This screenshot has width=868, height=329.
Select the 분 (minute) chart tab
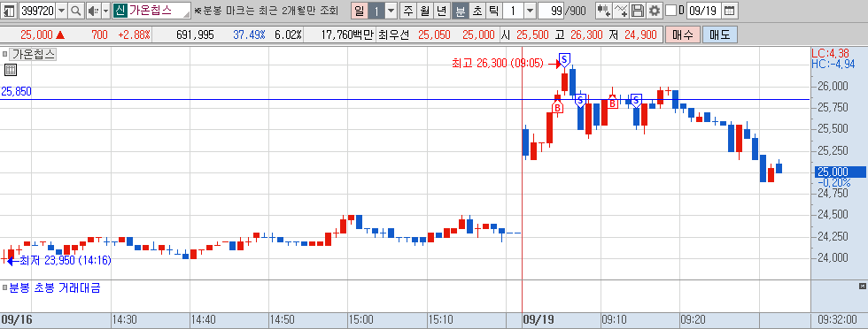click(460, 10)
